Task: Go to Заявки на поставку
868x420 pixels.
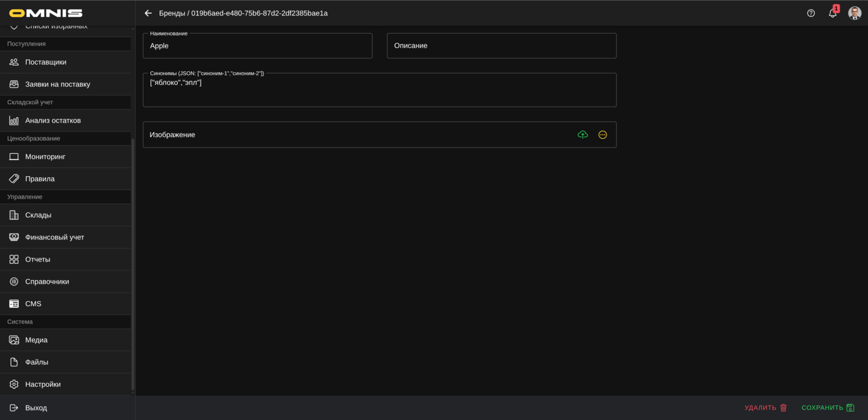Action: pos(57,84)
